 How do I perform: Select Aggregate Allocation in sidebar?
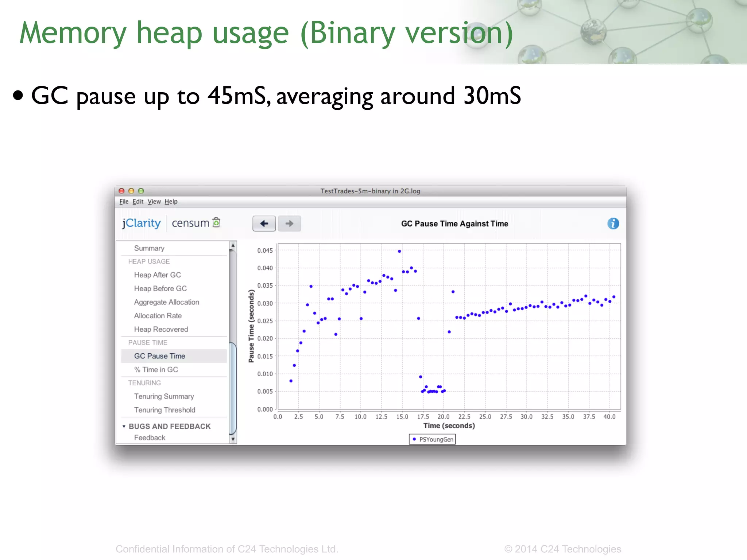coord(167,302)
